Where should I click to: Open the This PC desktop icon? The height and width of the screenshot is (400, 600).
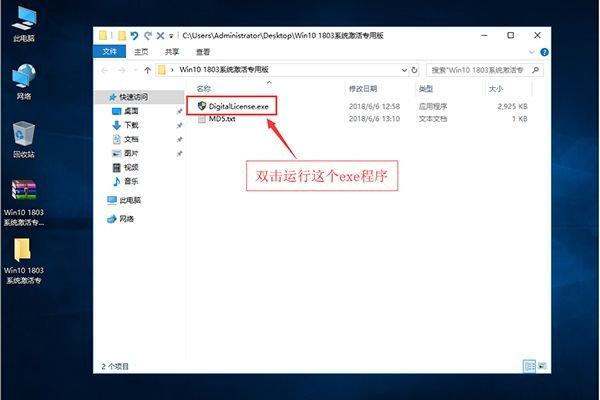coord(24,23)
